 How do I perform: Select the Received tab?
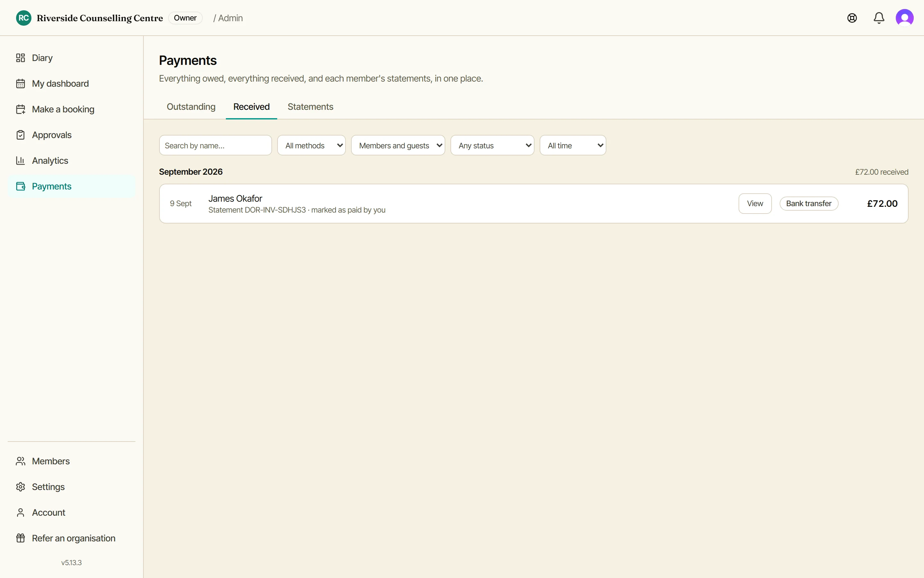(x=251, y=107)
